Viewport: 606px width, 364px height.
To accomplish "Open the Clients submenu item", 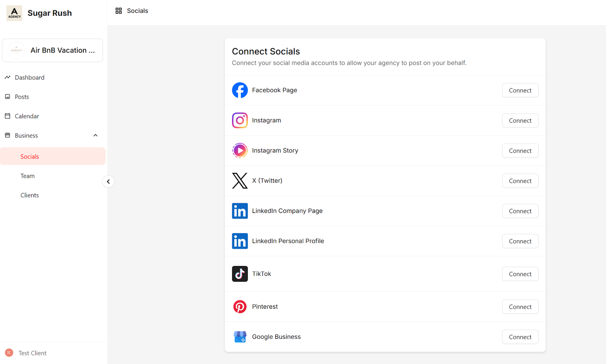I will (30, 195).
